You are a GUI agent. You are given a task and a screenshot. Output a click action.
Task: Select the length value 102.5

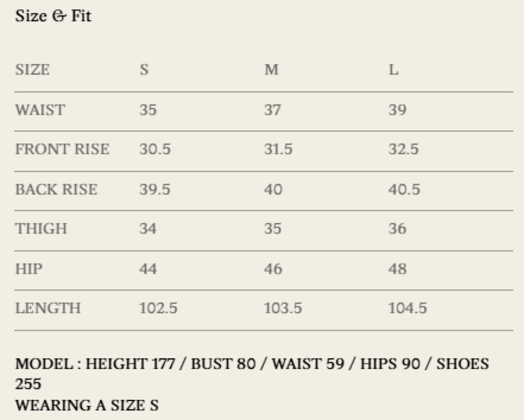[x=158, y=308]
